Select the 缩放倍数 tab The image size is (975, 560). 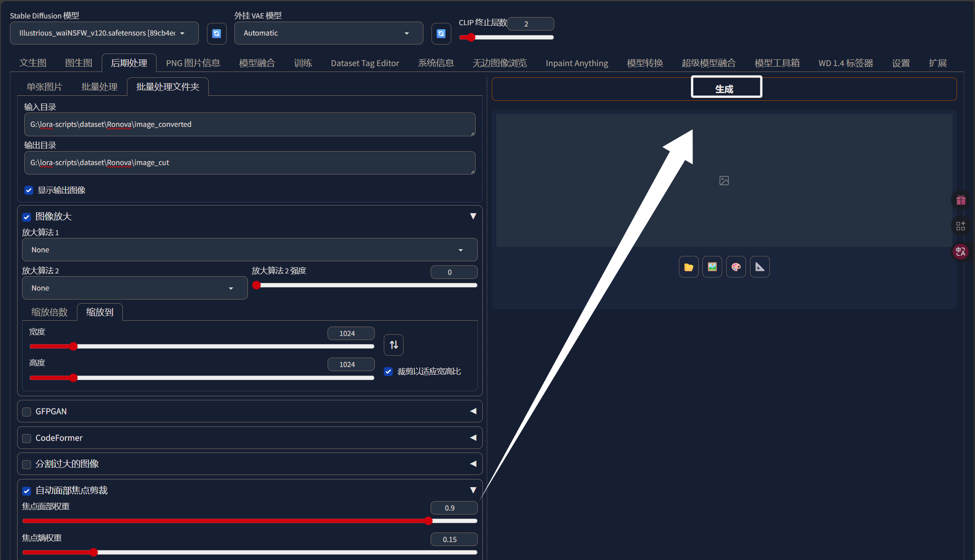pos(49,312)
